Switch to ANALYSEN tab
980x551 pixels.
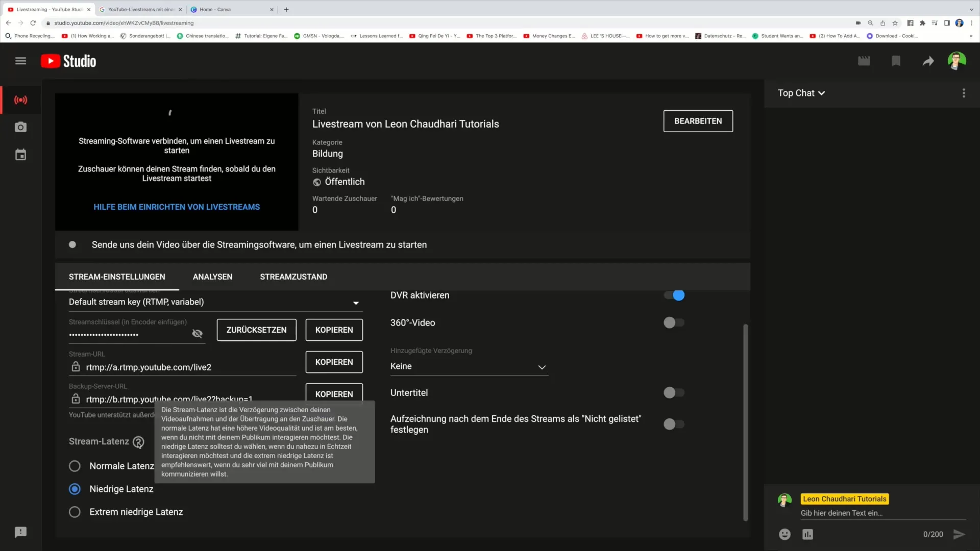click(212, 277)
